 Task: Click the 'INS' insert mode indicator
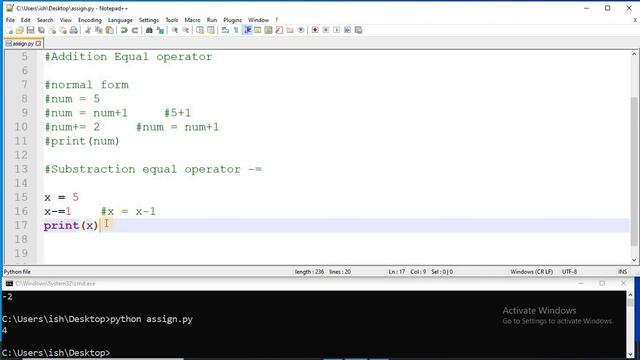click(622, 272)
